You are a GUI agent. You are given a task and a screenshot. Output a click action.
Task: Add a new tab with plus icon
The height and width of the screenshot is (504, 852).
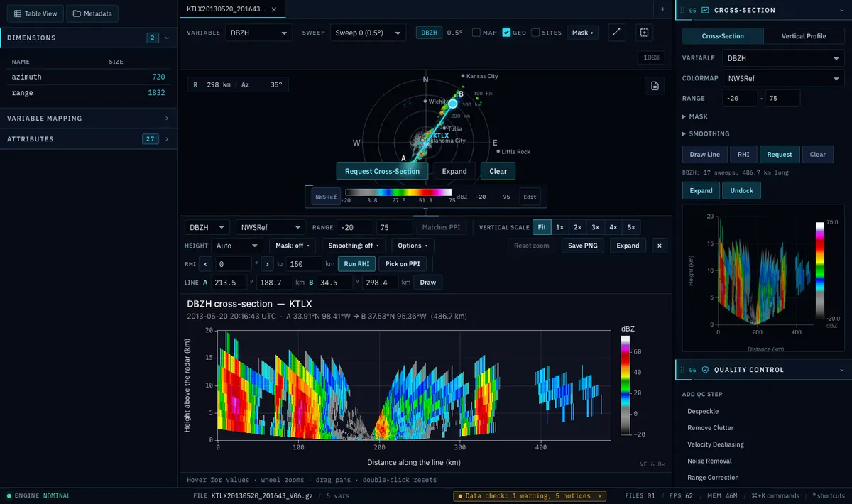pyautogui.click(x=662, y=9)
